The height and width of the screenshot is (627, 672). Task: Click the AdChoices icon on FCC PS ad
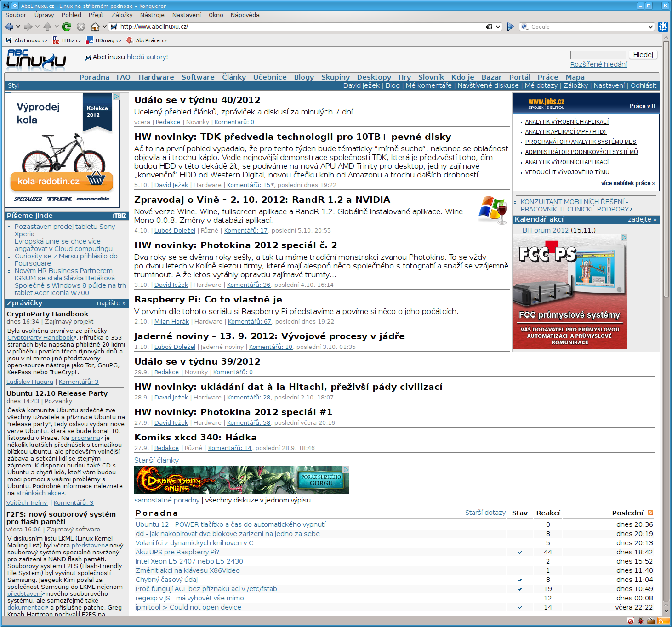pyautogui.click(x=624, y=237)
